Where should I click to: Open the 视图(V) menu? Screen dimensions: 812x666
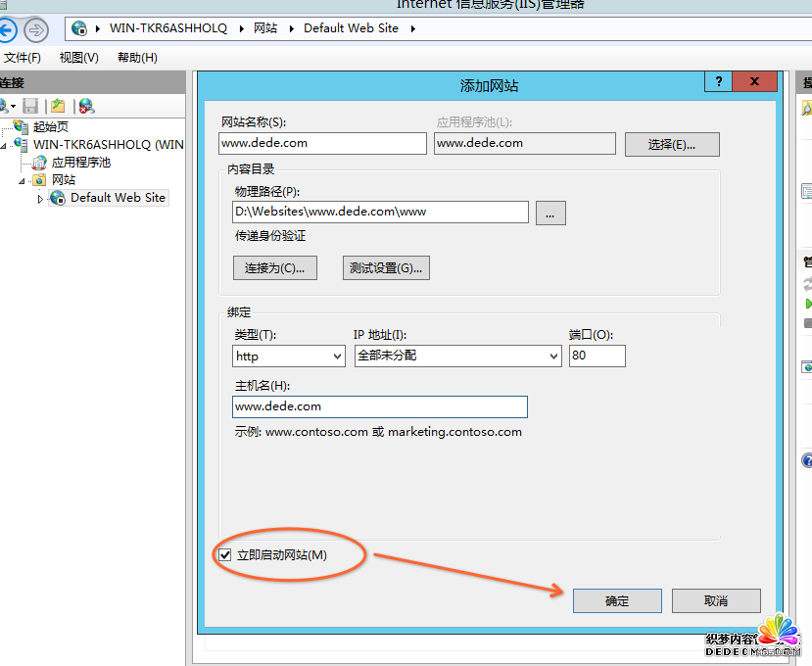point(78,58)
